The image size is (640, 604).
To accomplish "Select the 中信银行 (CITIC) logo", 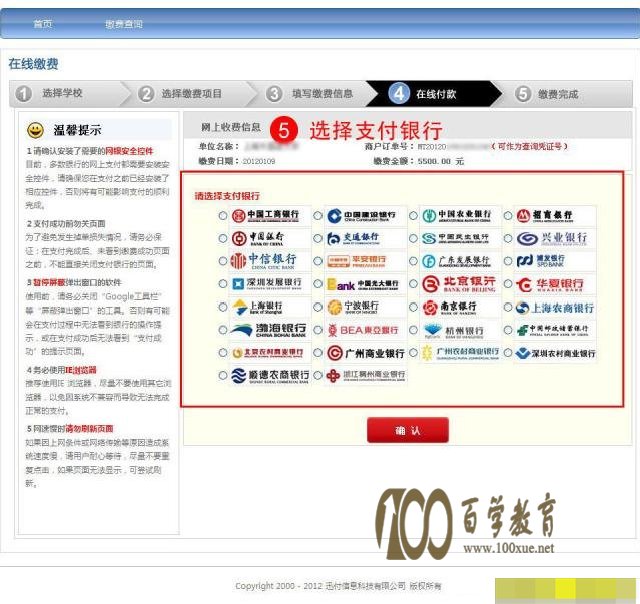I will [269, 261].
